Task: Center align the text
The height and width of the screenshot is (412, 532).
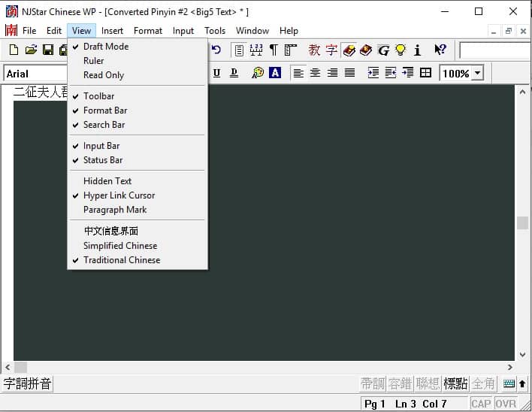Action: tap(315, 73)
